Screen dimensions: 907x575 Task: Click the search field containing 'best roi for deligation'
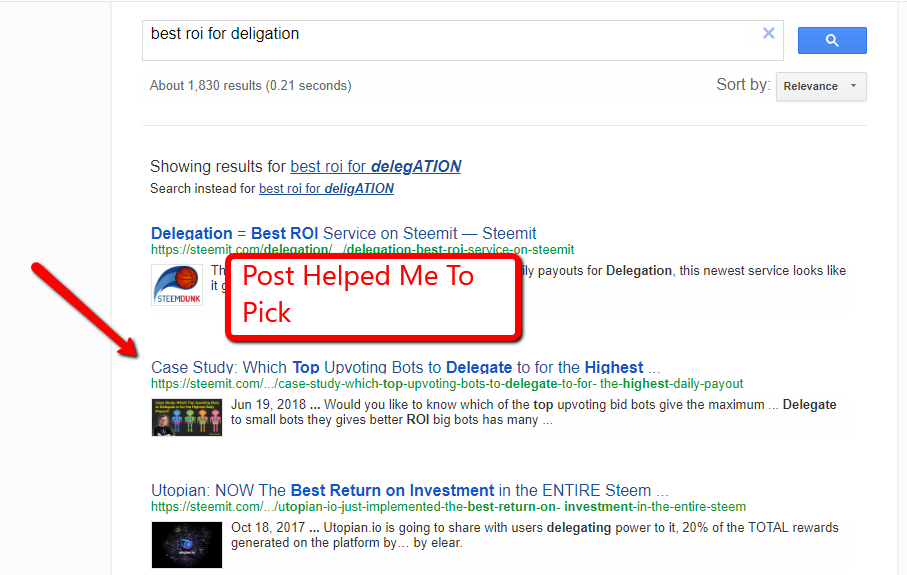(x=463, y=40)
